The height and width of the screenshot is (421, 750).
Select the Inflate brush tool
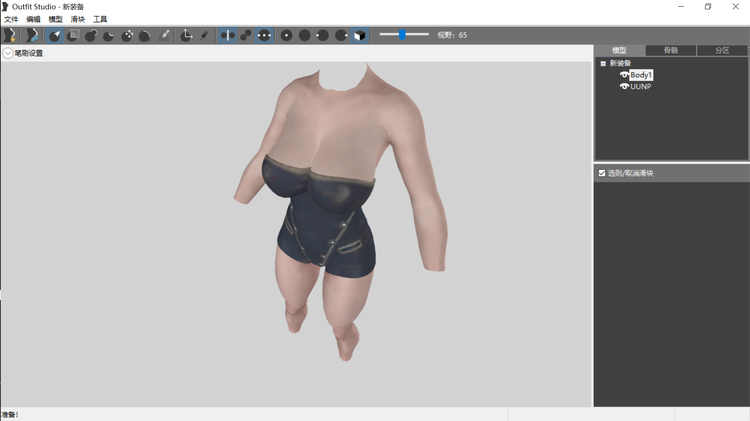click(x=91, y=35)
